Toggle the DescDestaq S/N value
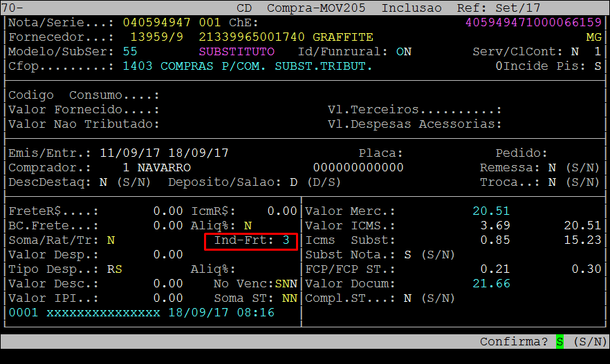 (x=102, y=182)
